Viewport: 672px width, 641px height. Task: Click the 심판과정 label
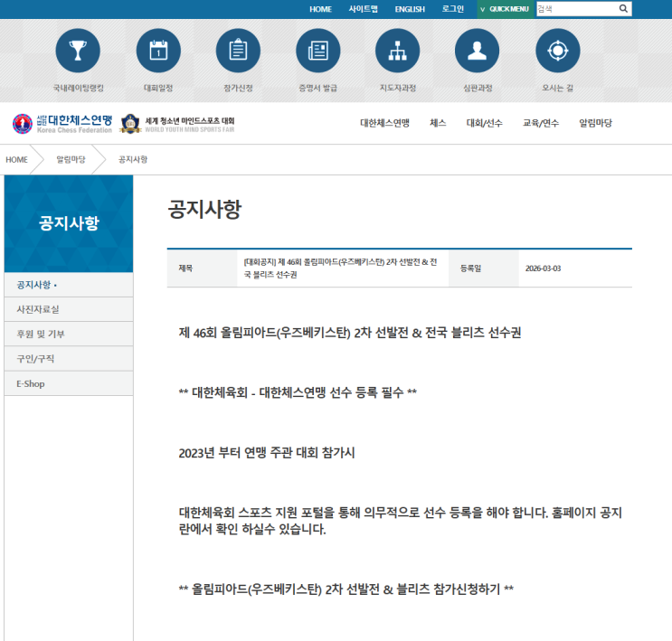[478, 88]
